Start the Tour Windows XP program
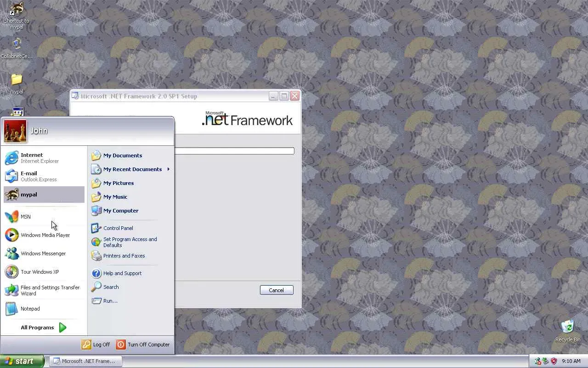The height and width of the screenshot is (368, 588). coord(44,272)
